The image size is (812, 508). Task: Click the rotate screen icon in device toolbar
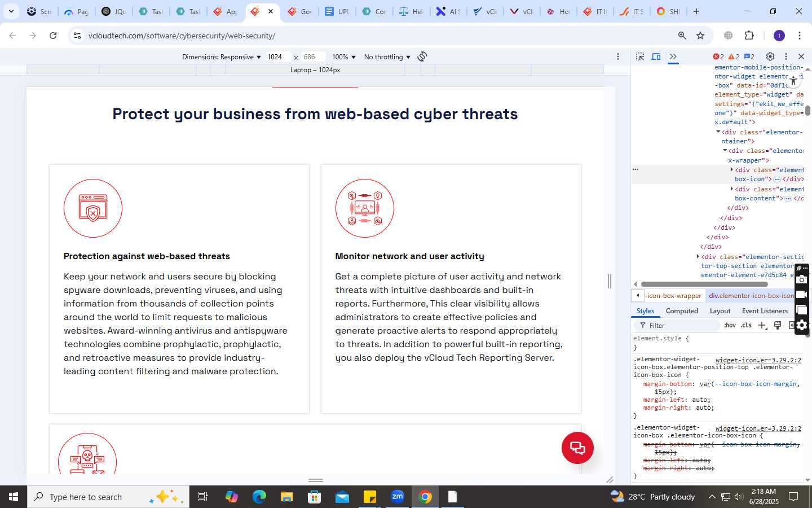click(422, 56)
